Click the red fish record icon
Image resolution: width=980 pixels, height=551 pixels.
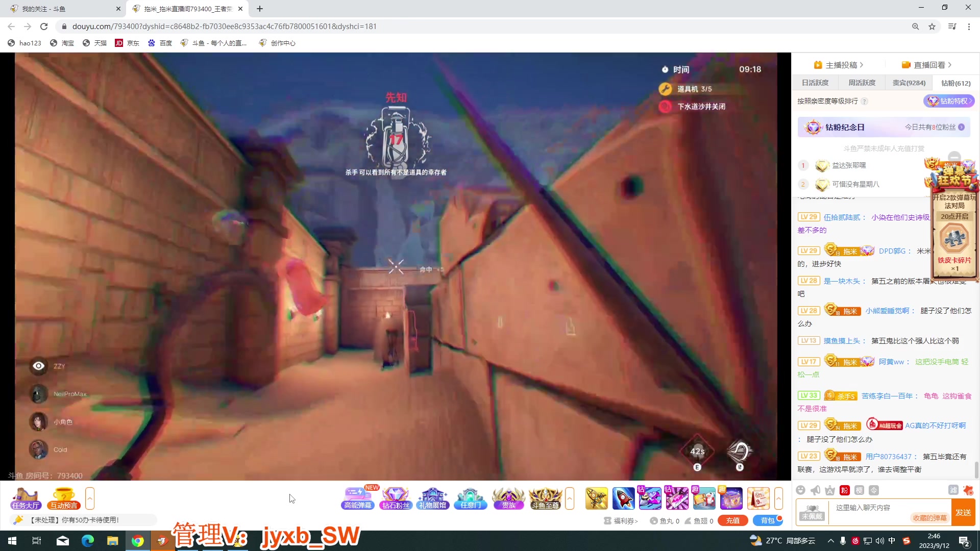[x=968, y=490]
